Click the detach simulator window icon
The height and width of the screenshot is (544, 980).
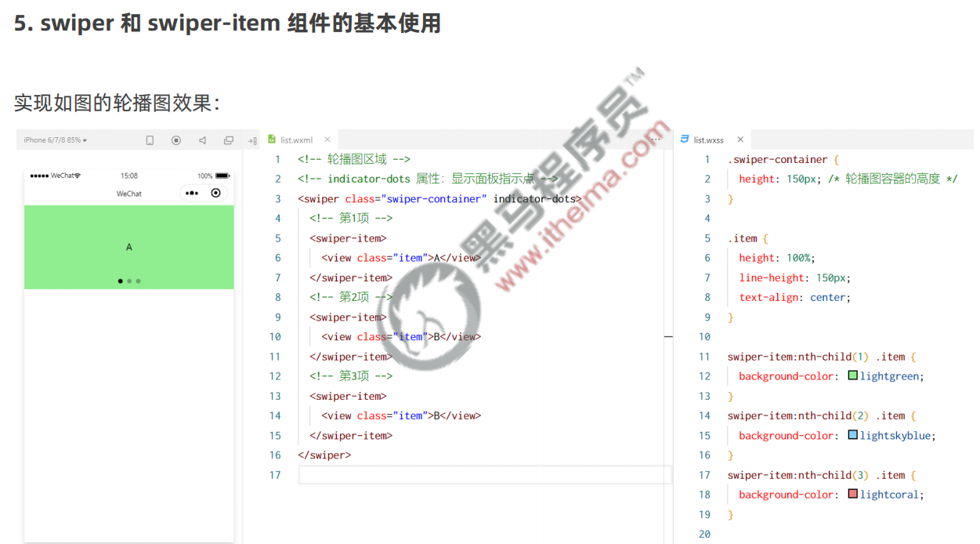pyautogui.click(x=229, y=140)
